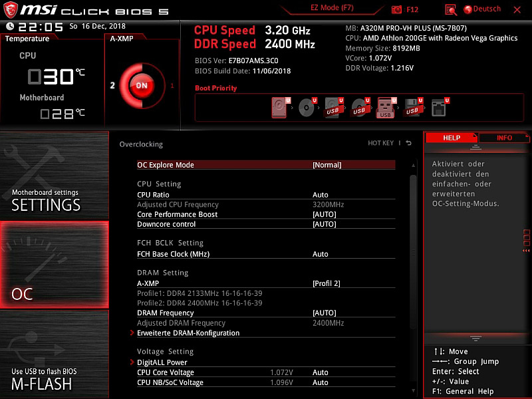Viewport: 532px width, 399px height.
Task: Open M-FLASH to flash BIOS
Action: 55,354
